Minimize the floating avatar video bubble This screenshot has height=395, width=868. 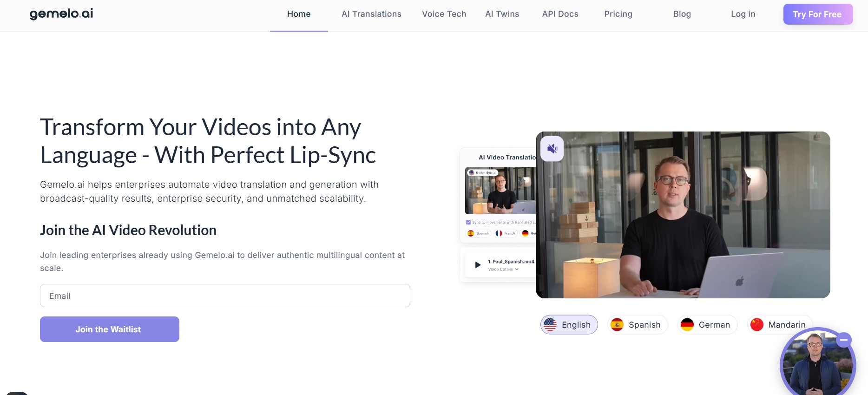click(843, 340)
